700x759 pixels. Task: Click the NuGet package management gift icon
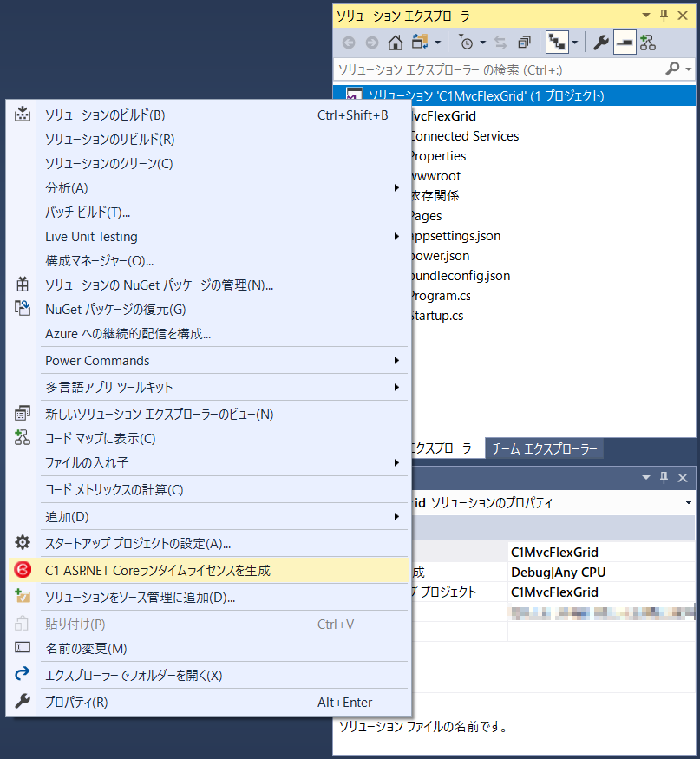(23, 285)
